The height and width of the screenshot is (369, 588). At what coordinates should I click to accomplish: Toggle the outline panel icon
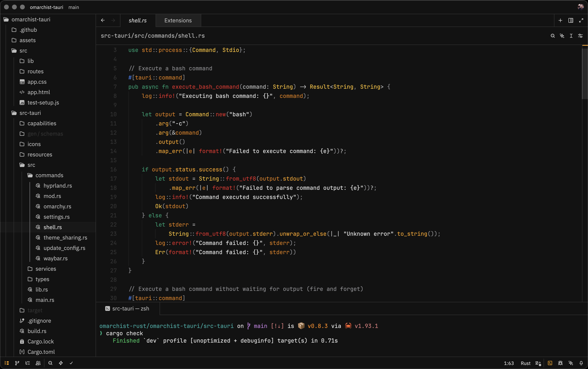click(x=28, y=363)
